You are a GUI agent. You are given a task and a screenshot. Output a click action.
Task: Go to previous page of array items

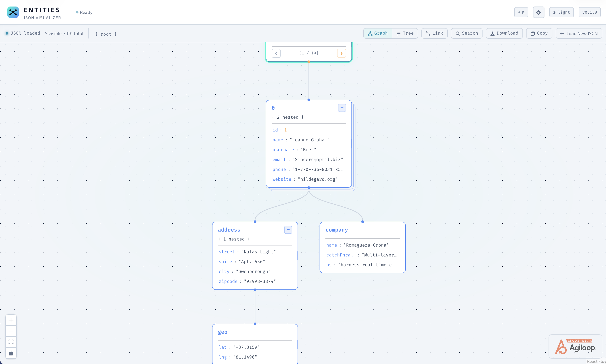click(x=276, y=53)
